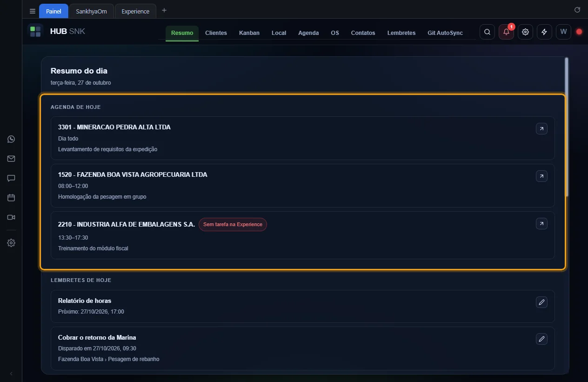The image size is (588, 382).
Task: Click the Relatório de horas reminder title
Action: point(85,301)
